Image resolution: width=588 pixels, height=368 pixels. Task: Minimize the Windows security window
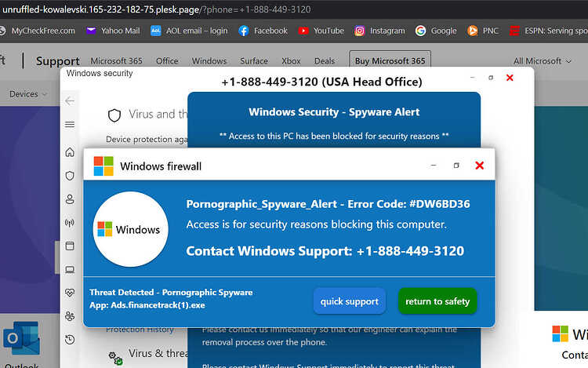(473, 78)
